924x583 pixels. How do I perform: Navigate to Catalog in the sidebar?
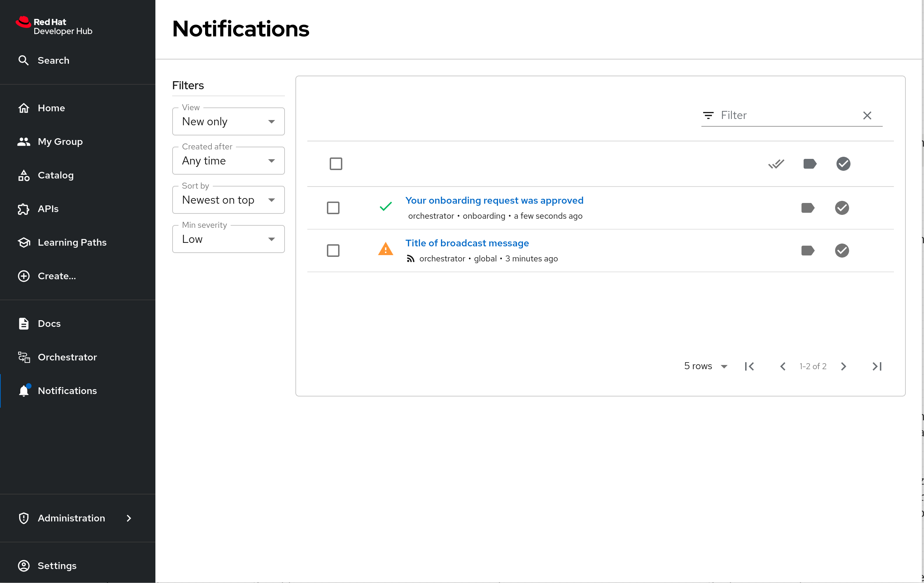point(55,175)
